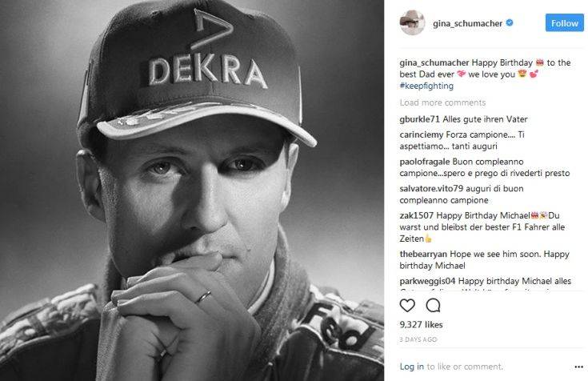This screenshot has width=588, height=381.
Task: Open gina_schumacher username in the header
Action: click(467, 23)
